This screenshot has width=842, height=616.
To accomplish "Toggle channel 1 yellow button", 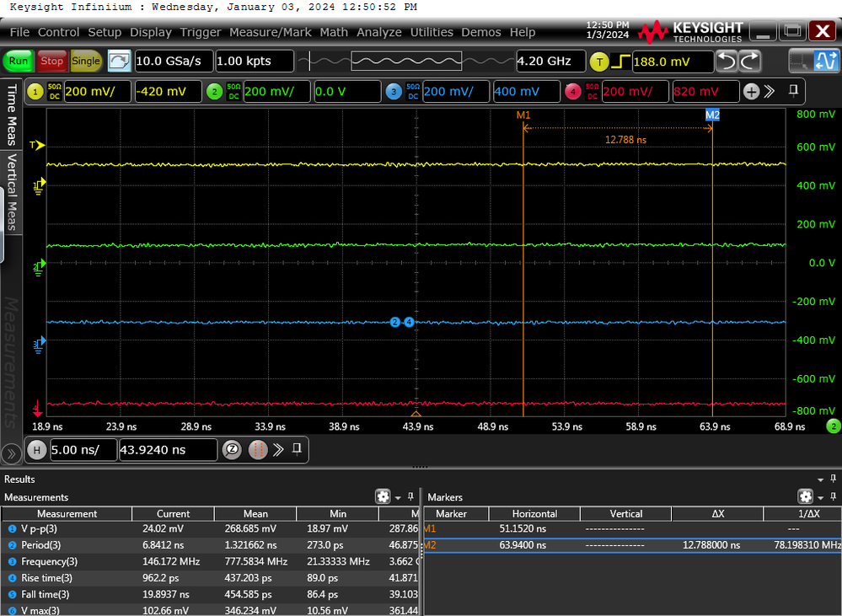I will 35,92.
